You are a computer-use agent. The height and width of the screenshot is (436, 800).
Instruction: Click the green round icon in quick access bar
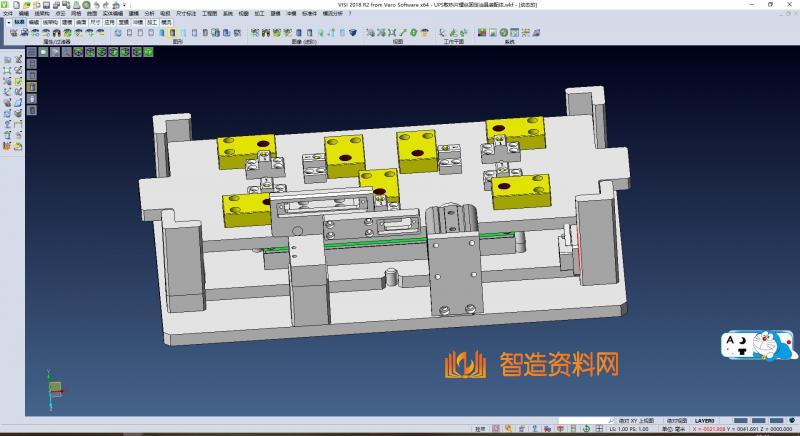click(86, 5)
